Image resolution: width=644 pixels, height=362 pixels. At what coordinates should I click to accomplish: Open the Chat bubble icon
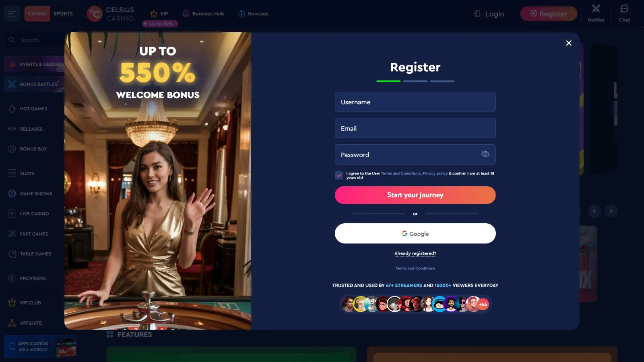(624, 8)
